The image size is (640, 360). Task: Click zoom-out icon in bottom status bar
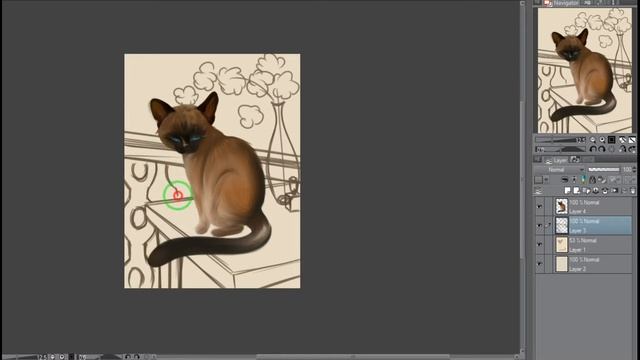[52, 357]
